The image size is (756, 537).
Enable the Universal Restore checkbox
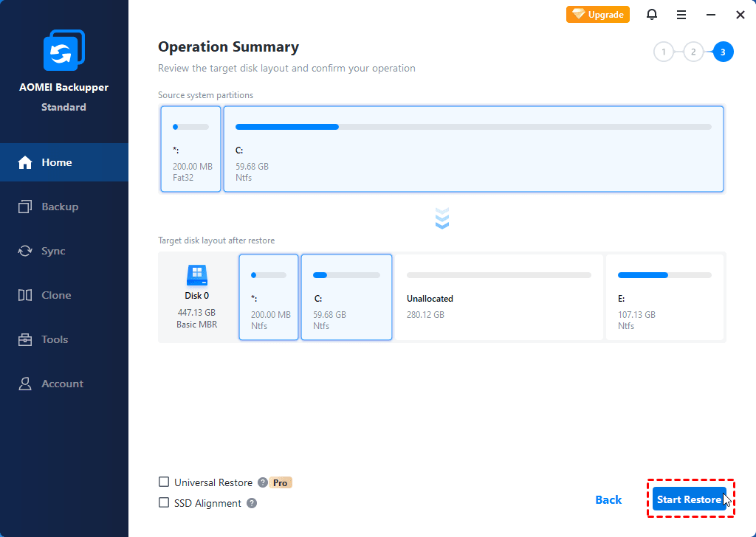[163, 482]
